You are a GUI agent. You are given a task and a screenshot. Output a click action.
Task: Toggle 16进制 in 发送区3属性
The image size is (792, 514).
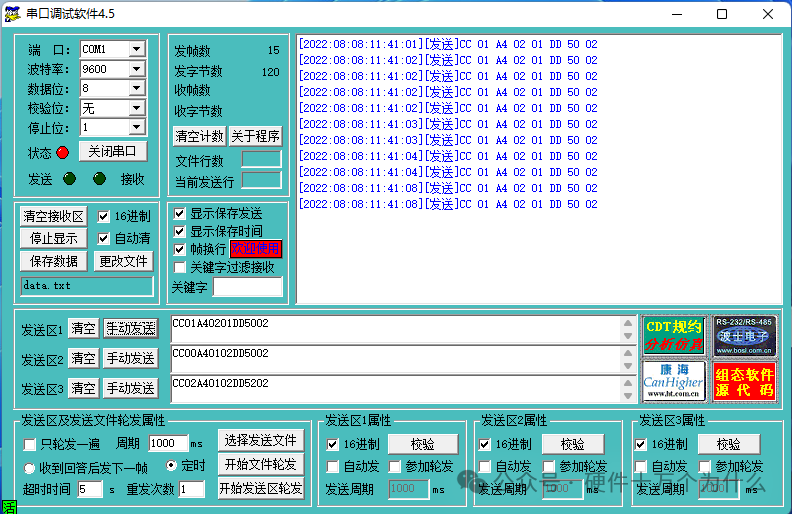click(640, 444)
